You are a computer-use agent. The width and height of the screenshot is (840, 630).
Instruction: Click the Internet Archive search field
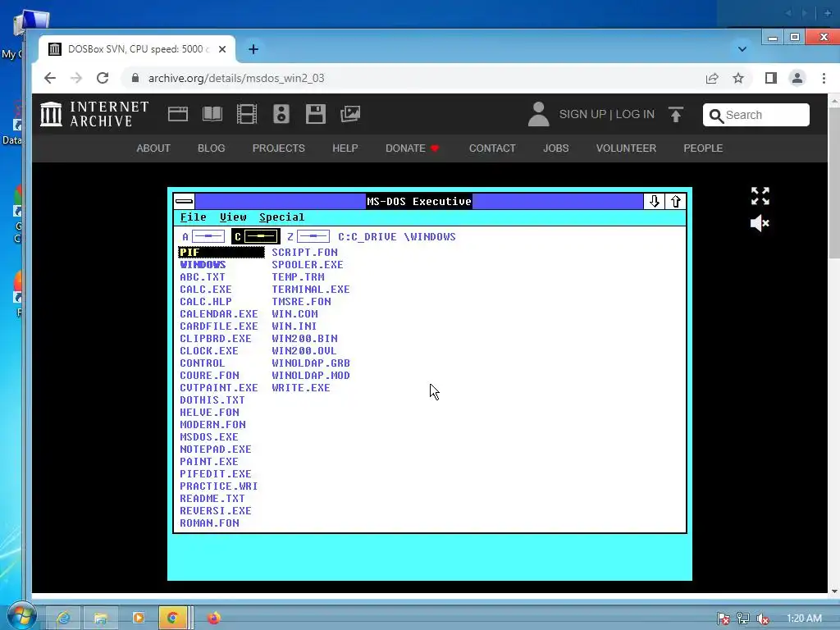tap(756, 115)
